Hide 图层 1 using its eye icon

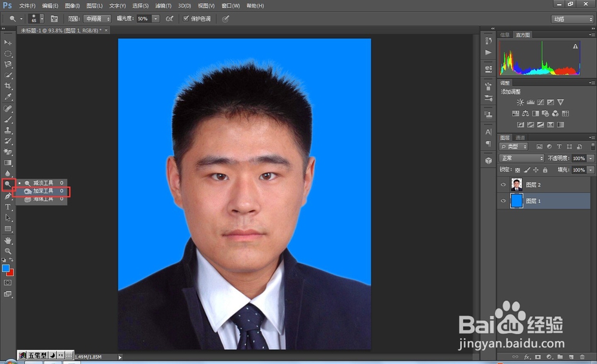(503, 201)
